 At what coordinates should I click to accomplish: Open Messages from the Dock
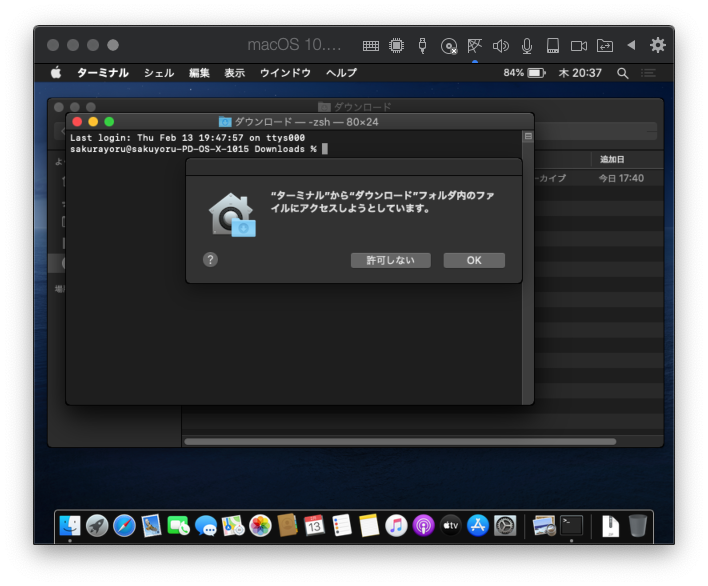(206, 526)
